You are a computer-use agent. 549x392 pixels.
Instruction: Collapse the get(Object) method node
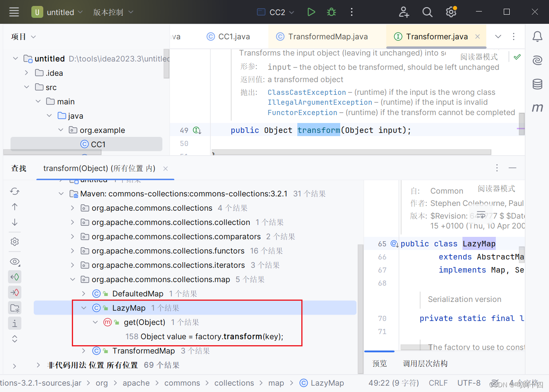pyautogui.click(x=95, y=322)
